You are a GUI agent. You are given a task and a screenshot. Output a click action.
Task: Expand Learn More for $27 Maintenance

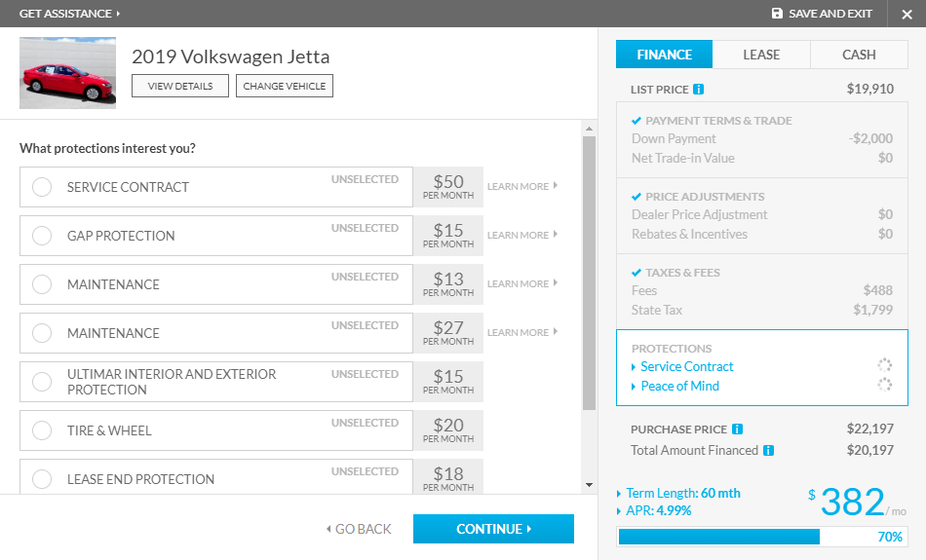coord(522,332)
